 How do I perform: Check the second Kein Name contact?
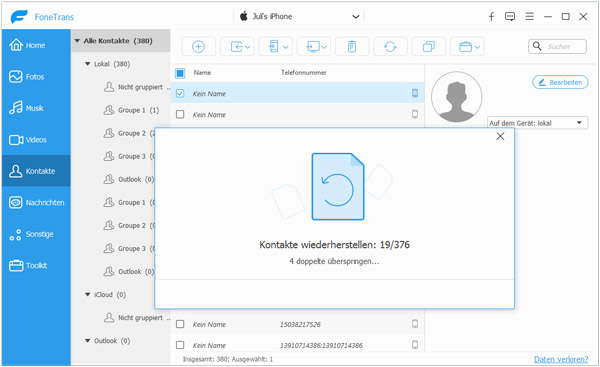coord(180,114)
